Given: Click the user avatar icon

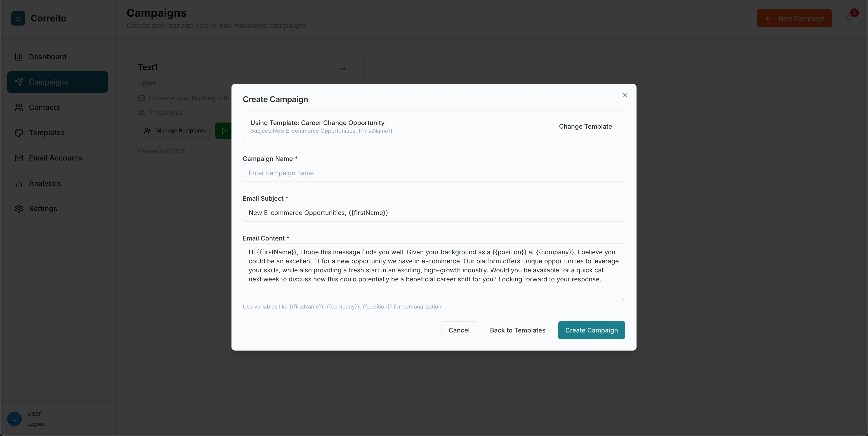Looking at the screenshot, I should (x=14, y=418).
